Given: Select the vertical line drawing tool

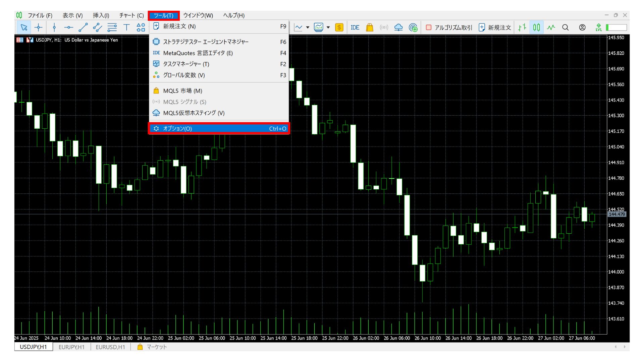Looking at the screenshot, I should [x=54, y=27].
